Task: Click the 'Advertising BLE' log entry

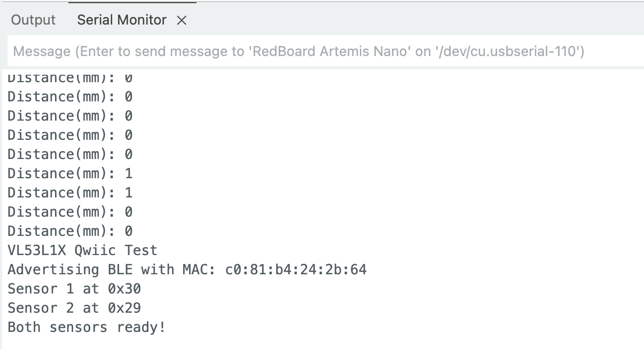Action: point(186,269)
